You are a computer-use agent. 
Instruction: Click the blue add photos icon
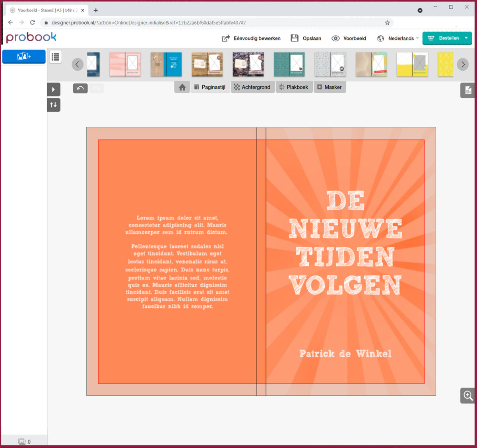[23, 56]
